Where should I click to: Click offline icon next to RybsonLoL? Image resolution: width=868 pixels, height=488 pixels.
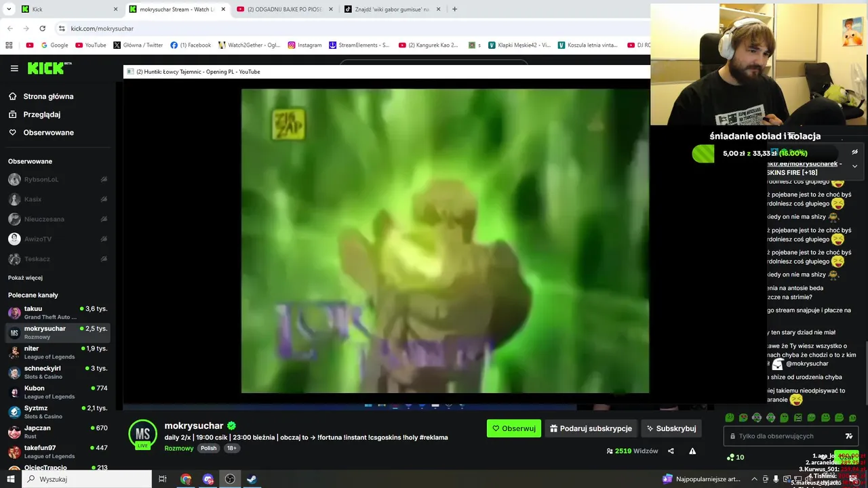pos(104,180)
